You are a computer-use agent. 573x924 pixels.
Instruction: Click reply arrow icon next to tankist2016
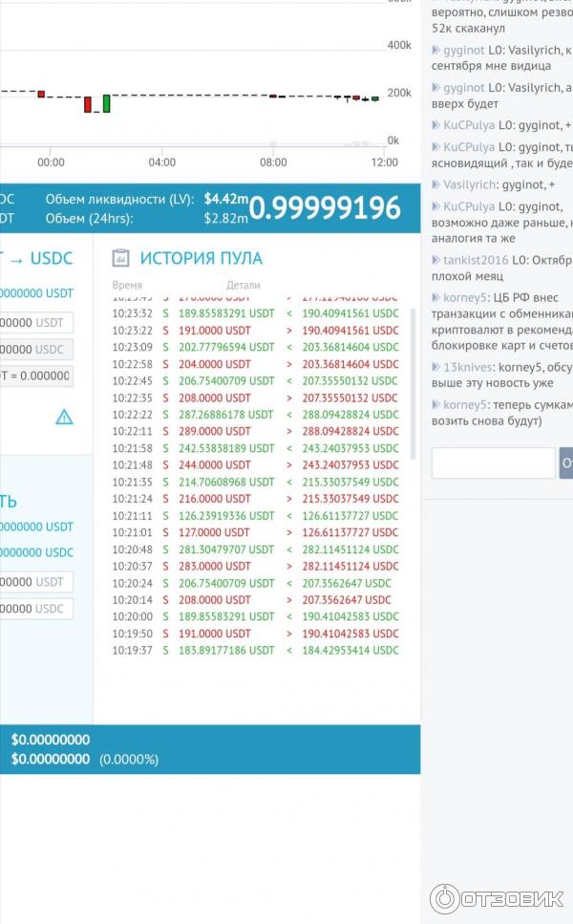(x=436, y=260)
